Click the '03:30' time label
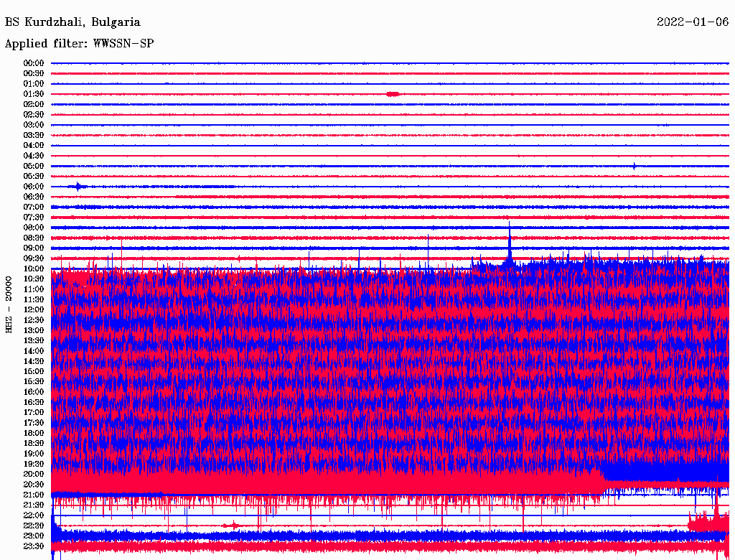The width and height of the screenshot is (735, 560). pyautogui.click(x=34, y=135)
